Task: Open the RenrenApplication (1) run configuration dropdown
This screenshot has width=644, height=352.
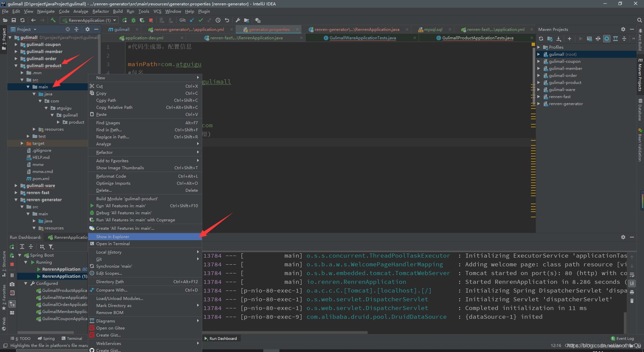Action: (x=89, y=20)
